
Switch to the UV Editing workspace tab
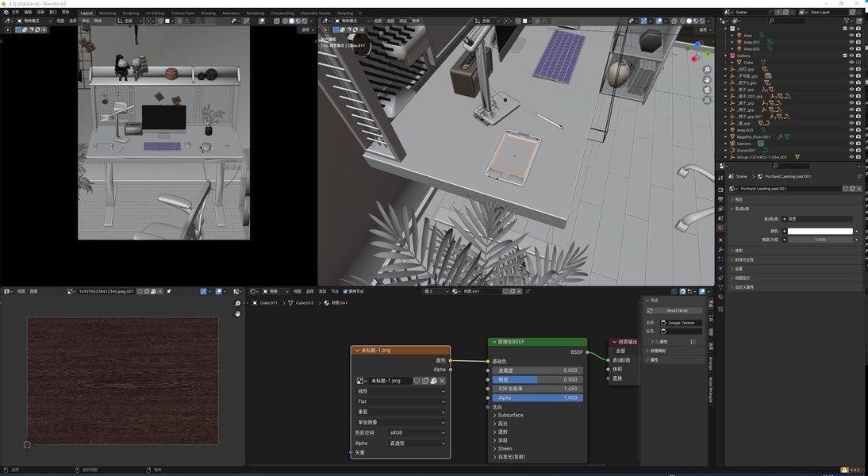155,13
